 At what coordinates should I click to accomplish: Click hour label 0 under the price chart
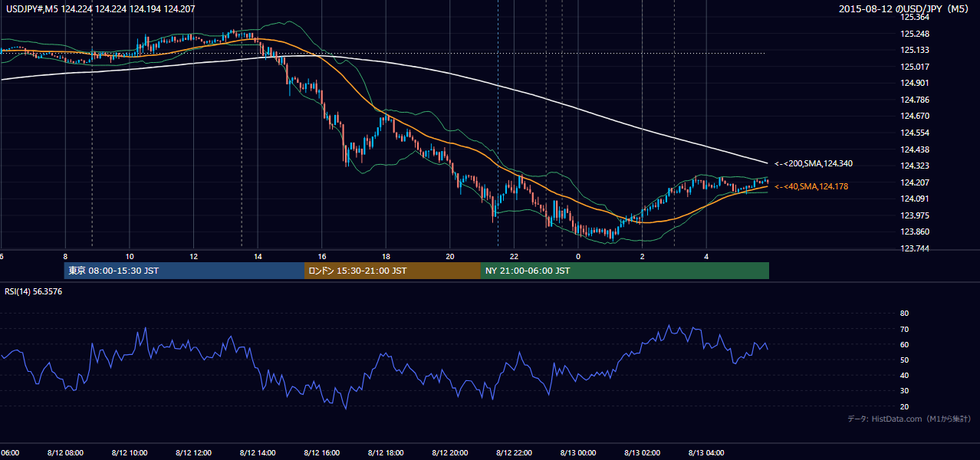point(578,256)
